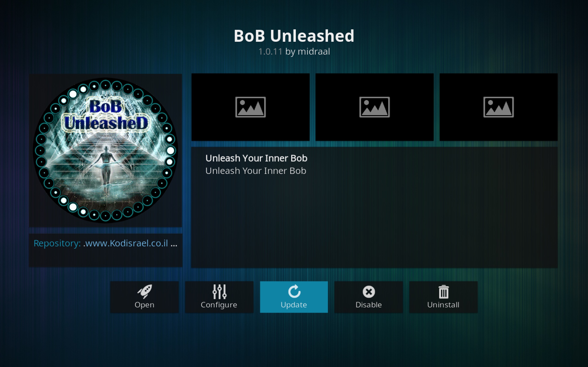
Task: Click the second screenshot placeholder image icon
Action: (x=374, y=107)
